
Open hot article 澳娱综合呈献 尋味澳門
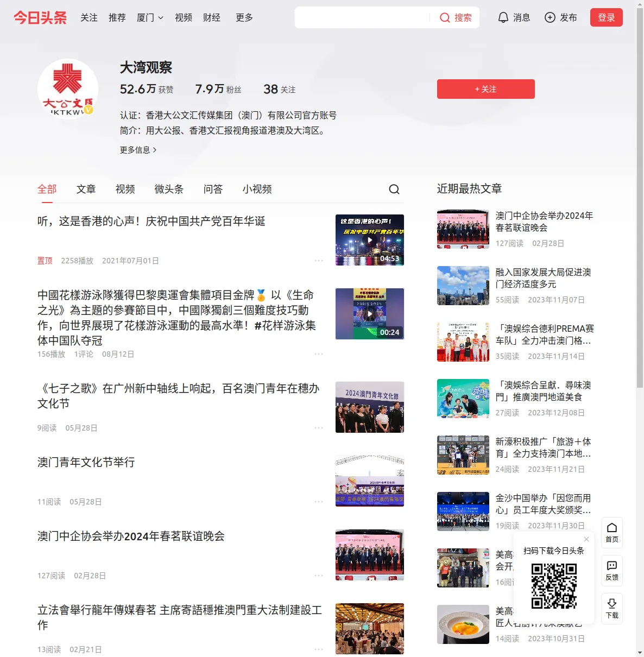544,391
